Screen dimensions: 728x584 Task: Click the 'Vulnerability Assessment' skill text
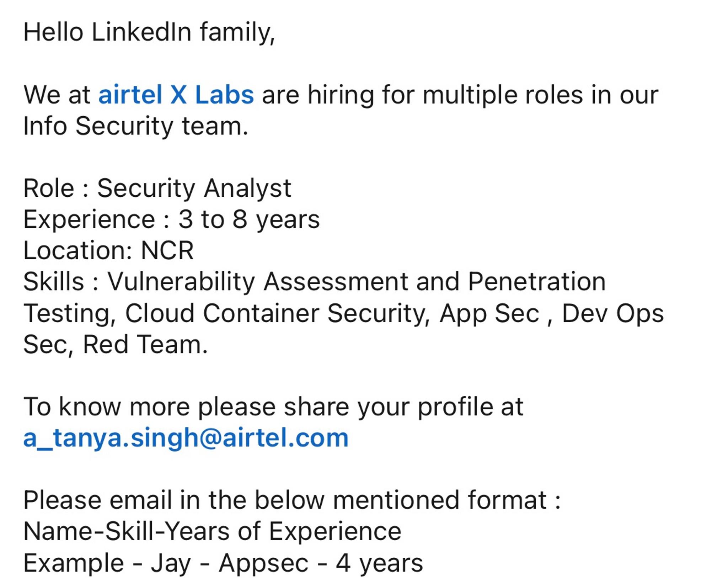tap(257, 282)
